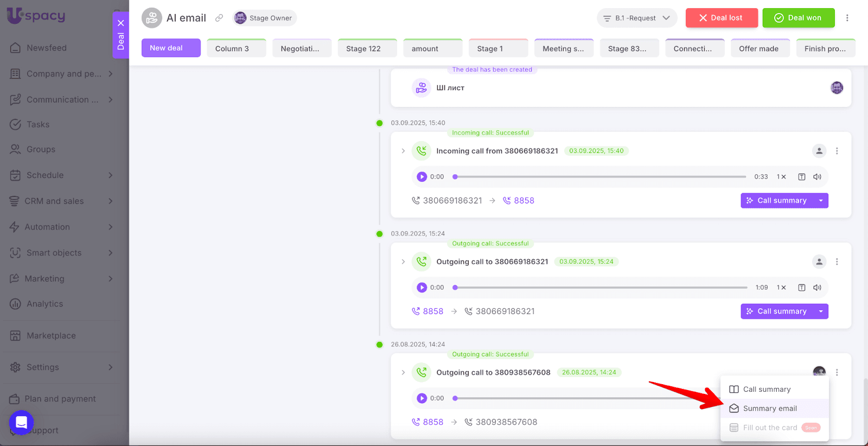Mute volume on the incoming call player
Viewport: 868px width, 446px height.
pos(817,177)
